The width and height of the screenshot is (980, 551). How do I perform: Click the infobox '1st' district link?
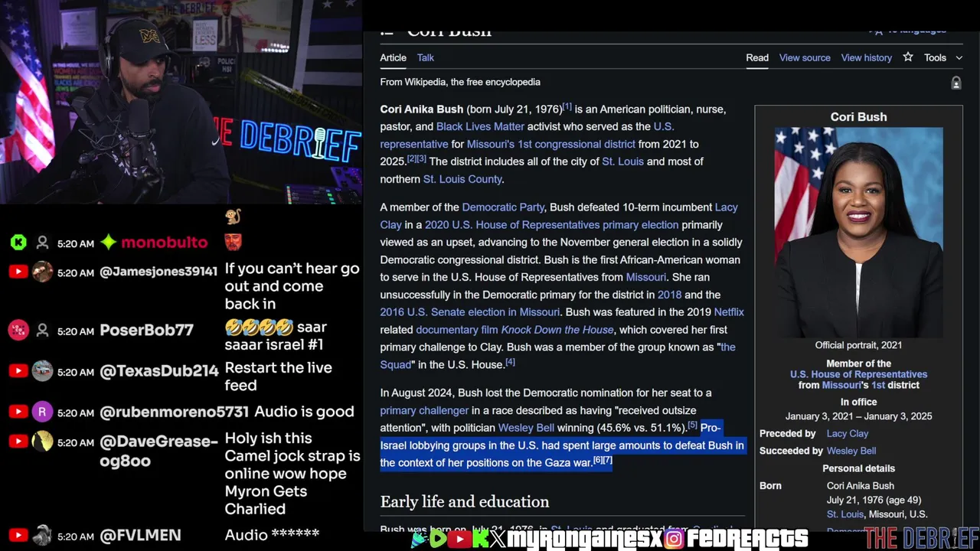pyautogui.click(x=877, y=385)
